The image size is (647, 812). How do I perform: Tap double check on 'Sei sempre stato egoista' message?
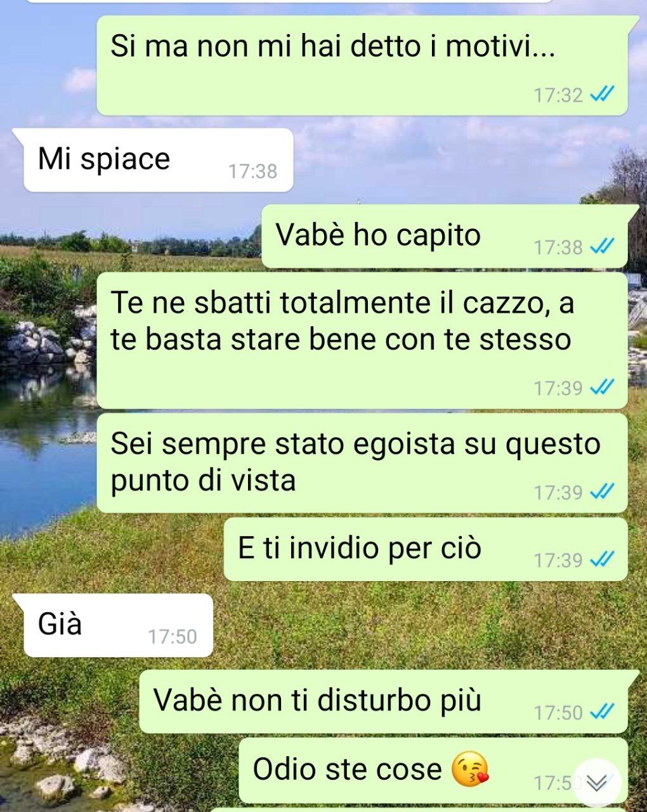pos(601,491)
